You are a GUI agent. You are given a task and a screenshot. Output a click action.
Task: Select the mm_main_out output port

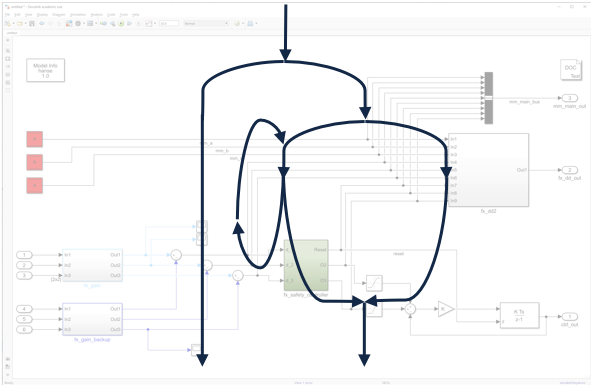570,98
